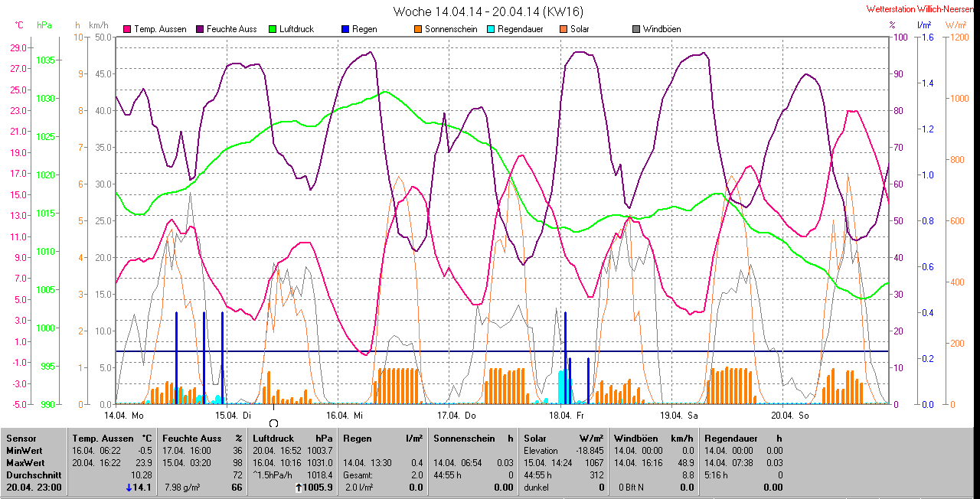Click the 'W/m²' axis unit label at top right
The height and width of the screenshot is (499, 980).
point(955,25)
